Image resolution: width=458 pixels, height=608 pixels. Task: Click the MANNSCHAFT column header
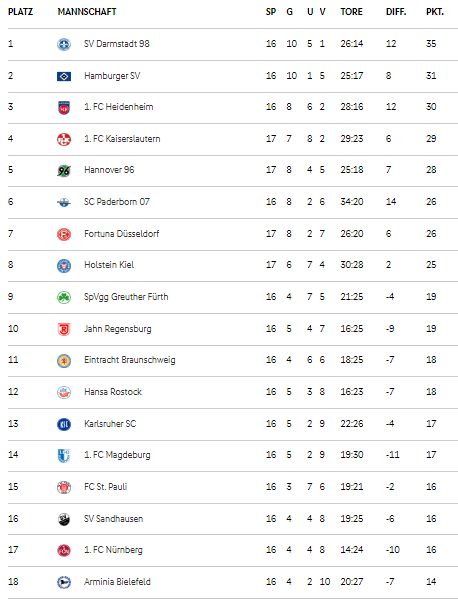(87, 12)
